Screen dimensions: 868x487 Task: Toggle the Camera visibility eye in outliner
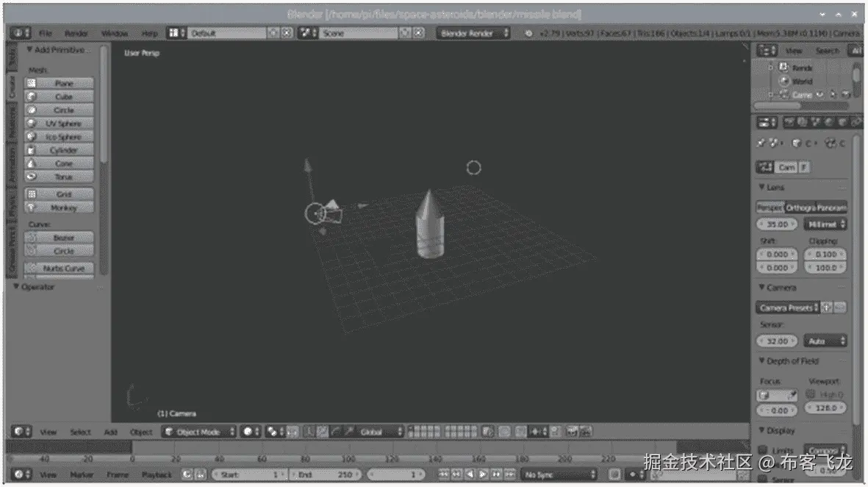[x=819, y=95]
